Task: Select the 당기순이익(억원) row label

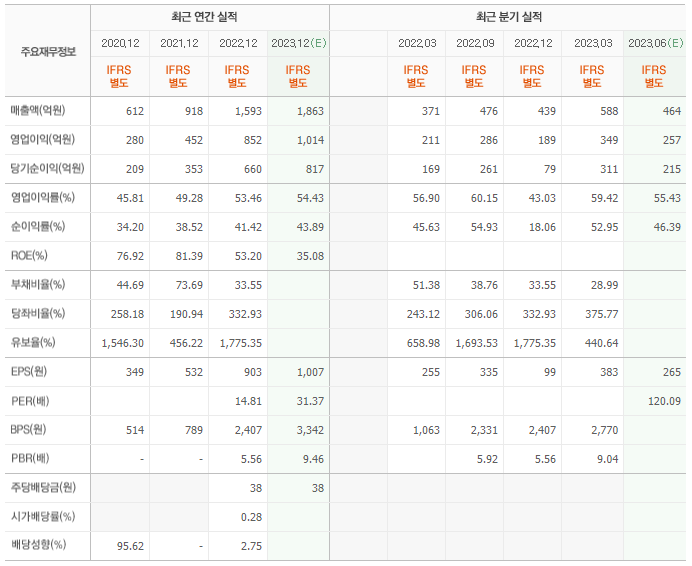Action: (47, 169)
